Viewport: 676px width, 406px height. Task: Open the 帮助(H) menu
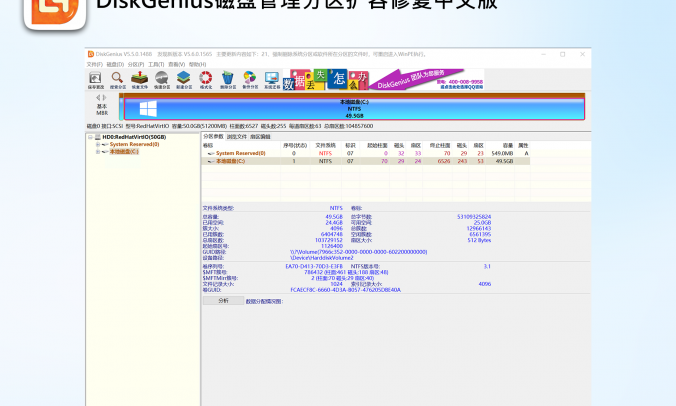coord(197,64)
